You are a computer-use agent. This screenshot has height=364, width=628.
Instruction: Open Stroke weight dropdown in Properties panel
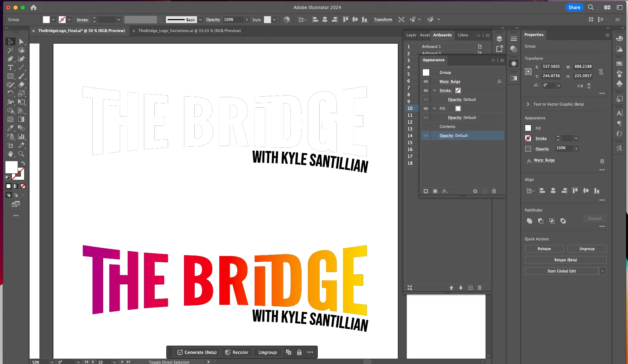[576, 138]
